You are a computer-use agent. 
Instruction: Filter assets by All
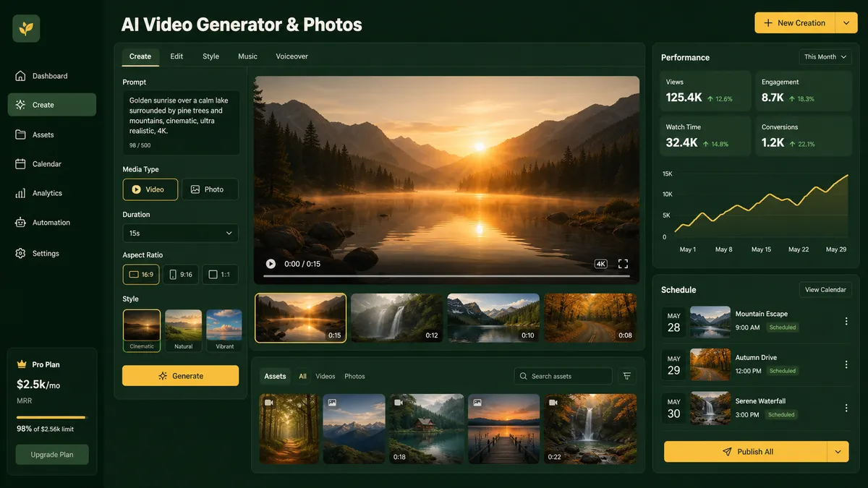point(302,376)
